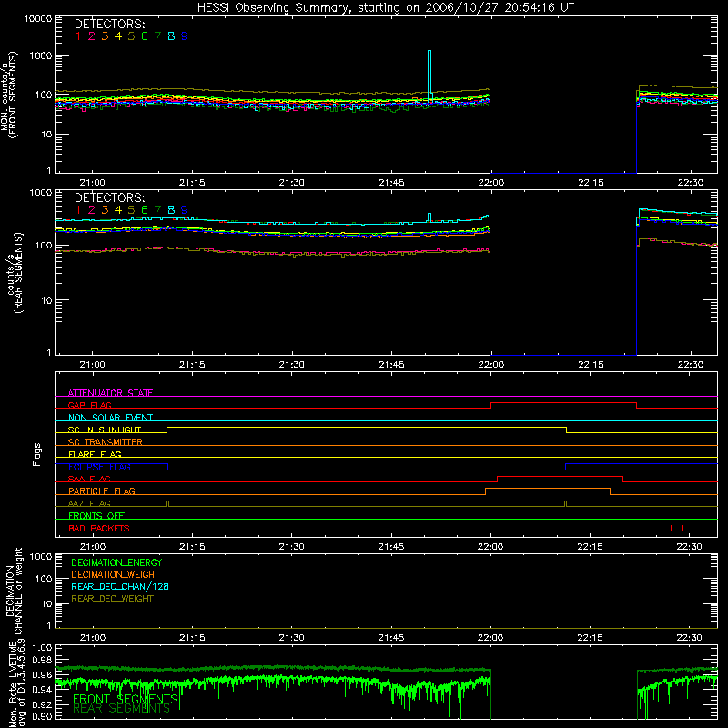Click the SC_IN_SUNLIGHT flag label
Screen dimensions: 728x728
pos(105,430)
